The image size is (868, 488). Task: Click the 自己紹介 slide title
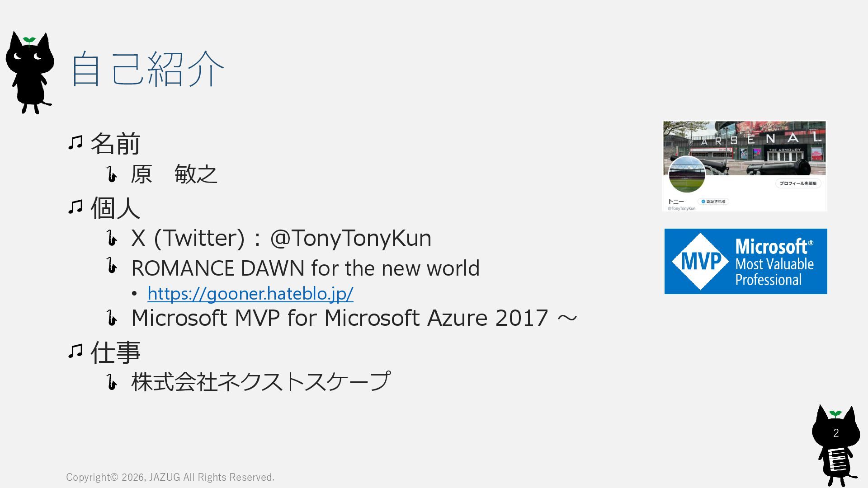point(147,69)
